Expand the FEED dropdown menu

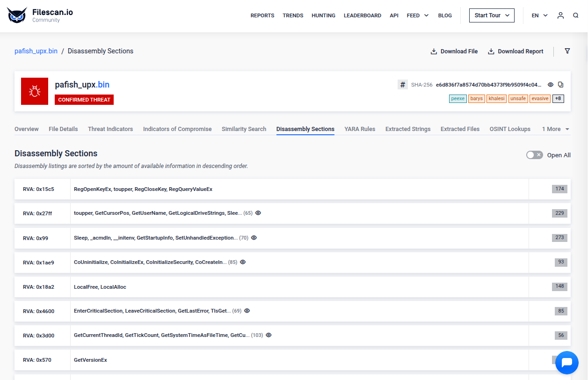point(417,15)
